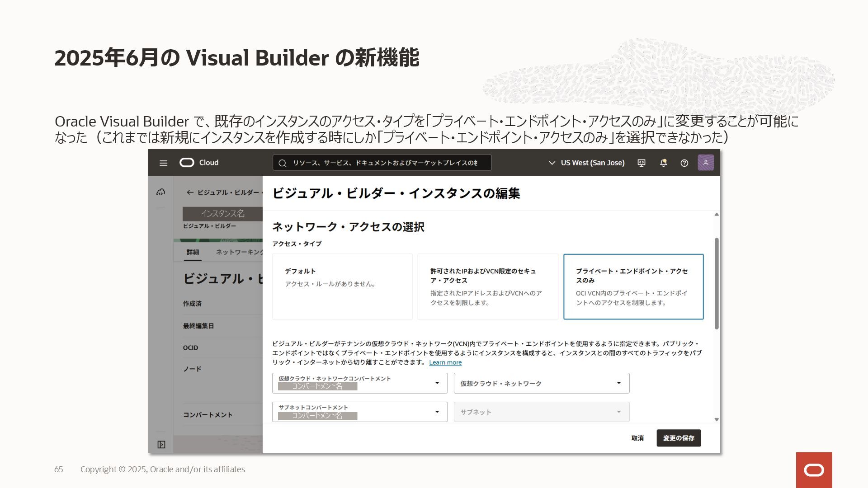
Task: Click the 作成済 row label
Action: click(x=193, y=304)
